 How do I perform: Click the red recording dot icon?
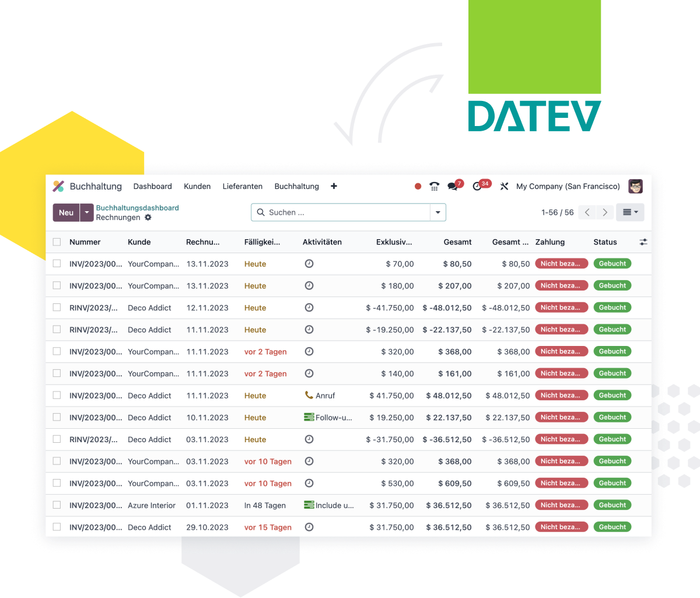418,187
